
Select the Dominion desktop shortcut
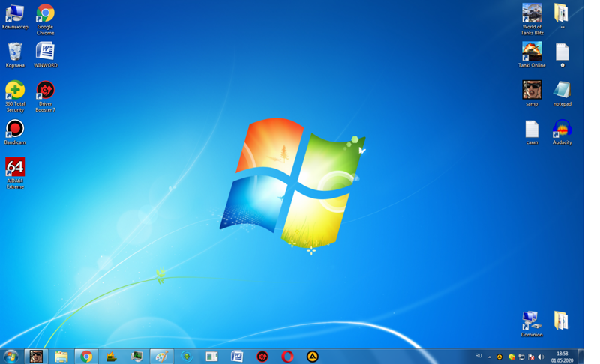(532, 324)
